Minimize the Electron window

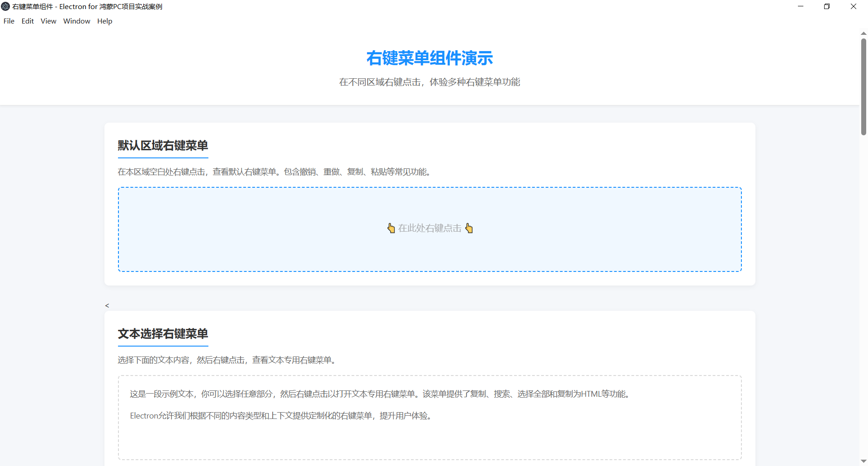pos(801,6)
